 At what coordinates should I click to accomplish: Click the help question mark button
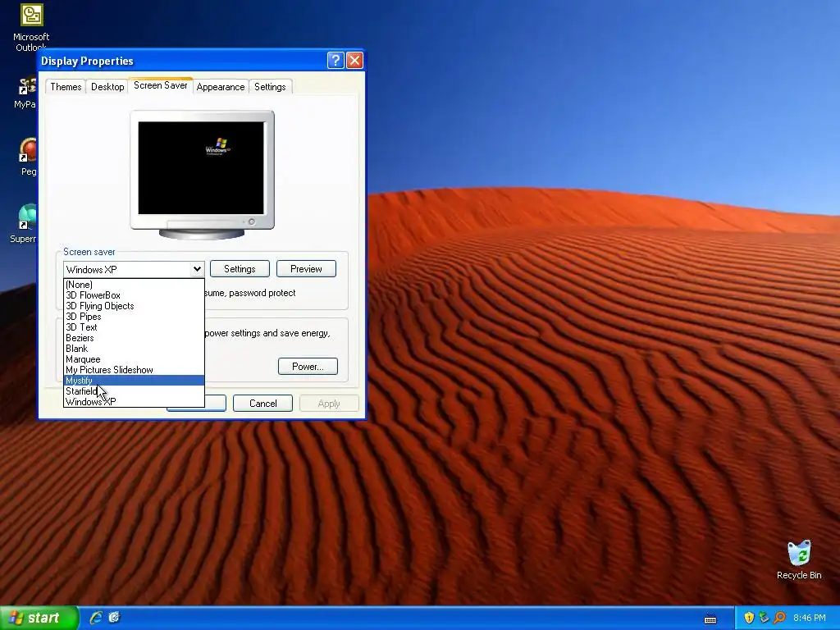[x=336, y=60]
